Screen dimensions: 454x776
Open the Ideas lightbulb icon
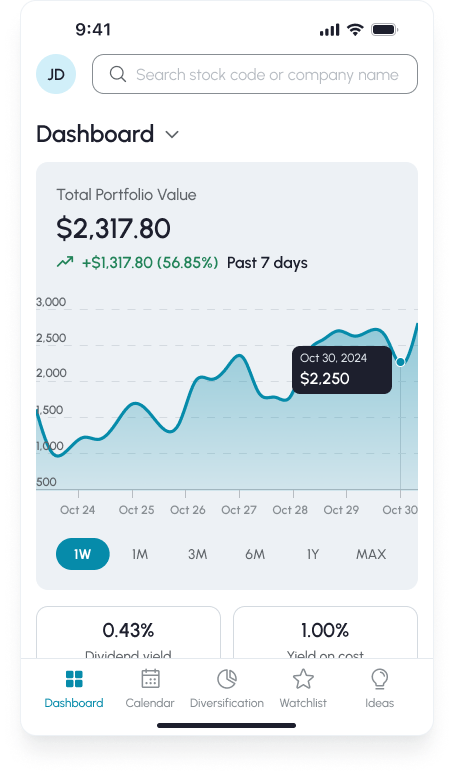(x=379, y=679)
